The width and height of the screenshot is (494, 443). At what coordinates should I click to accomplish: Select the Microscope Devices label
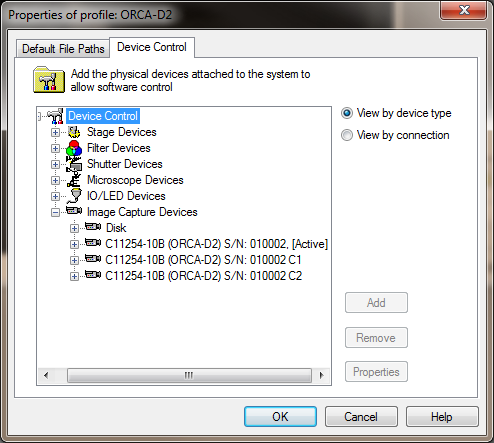(x=135, y=180)
